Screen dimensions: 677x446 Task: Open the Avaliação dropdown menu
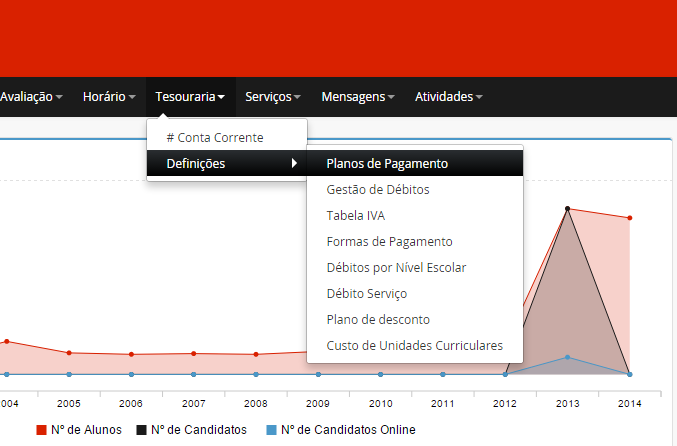[30, 97]
